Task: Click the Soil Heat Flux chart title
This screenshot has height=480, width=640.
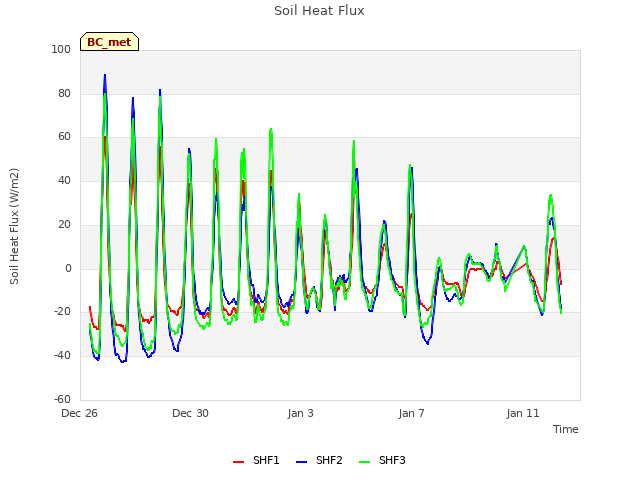Action: [319, 11]
